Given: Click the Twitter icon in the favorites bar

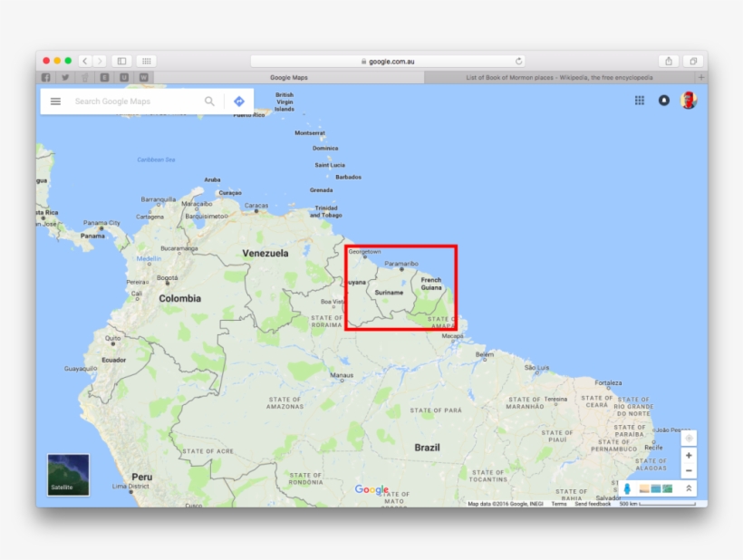Looking at the screenshot, I should point(64,77).
